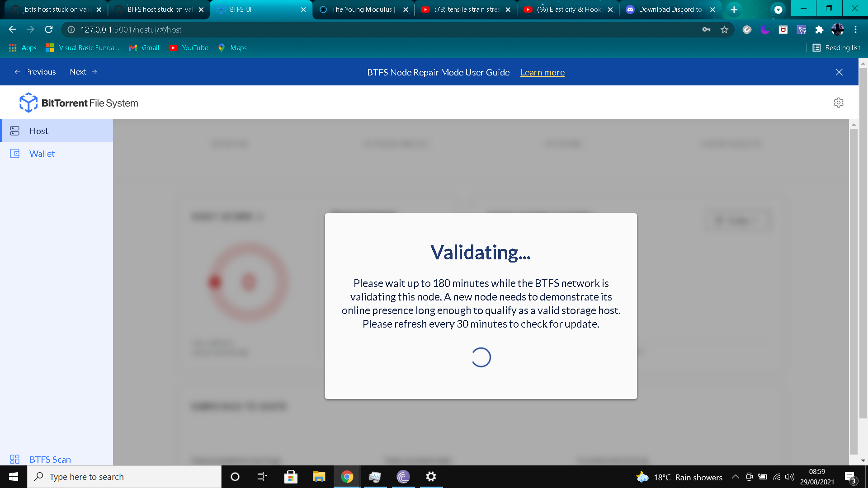The width and height of the screenshot is (868, 488).
Task: Dismiss the BTFS Node Repair banner
Action: coord(839,72)
